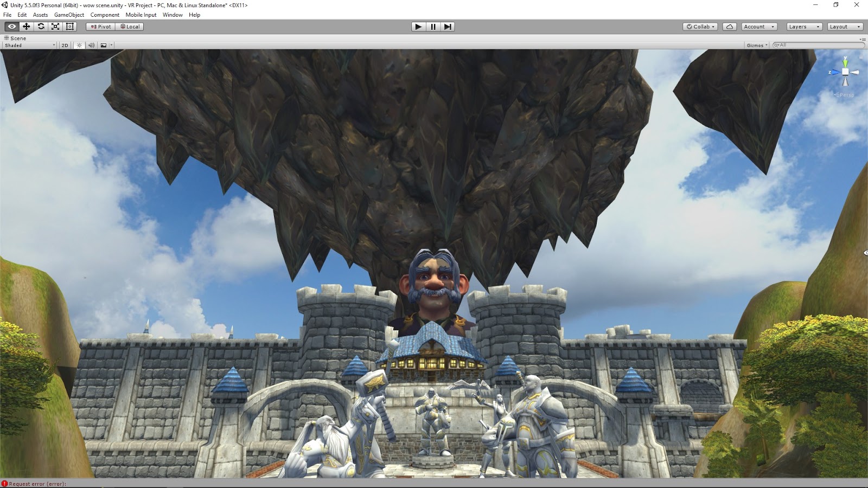Viewport: 868px width, 488px height.
Task: Expand the scene effects dropdown arrow
Action: (111, 46)
